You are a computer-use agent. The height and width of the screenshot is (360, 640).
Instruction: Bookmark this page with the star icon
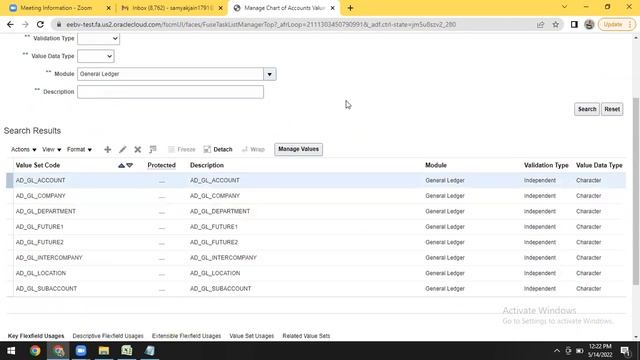[556, 24]
